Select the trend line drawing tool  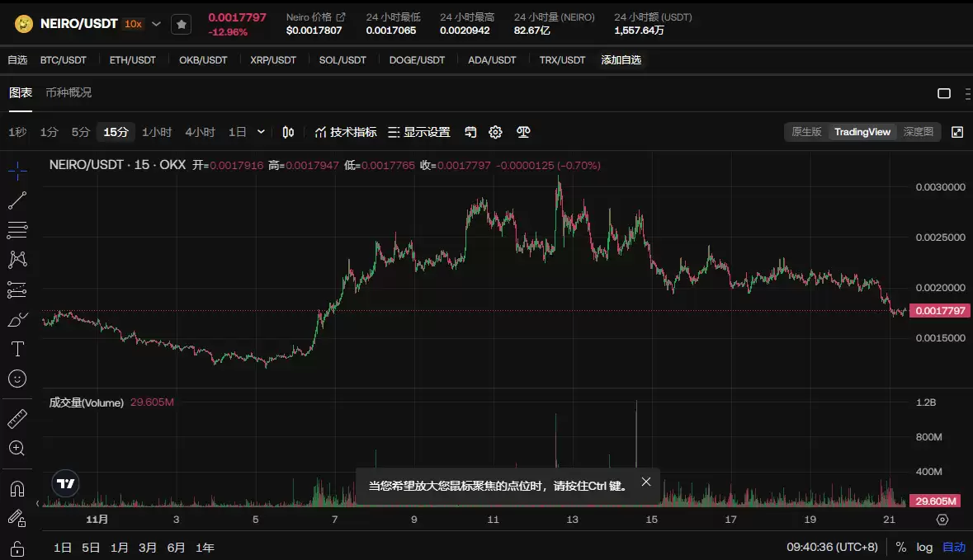point(17,200)
